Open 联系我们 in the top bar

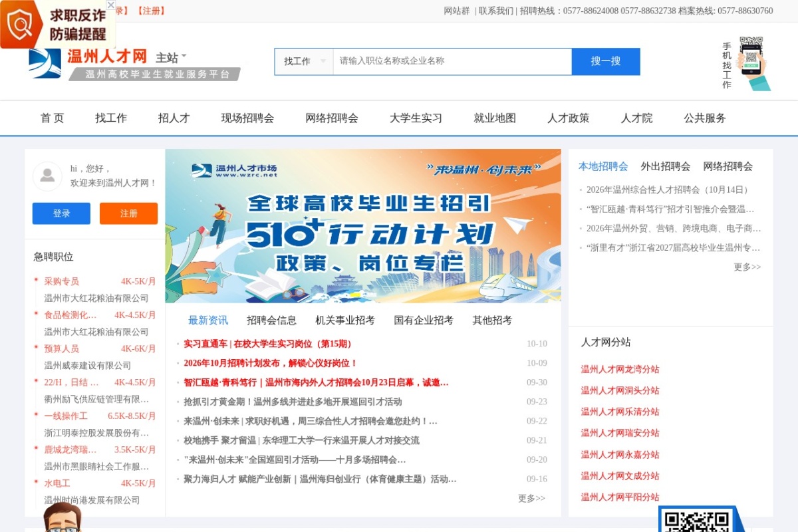(x=496, y=11)
